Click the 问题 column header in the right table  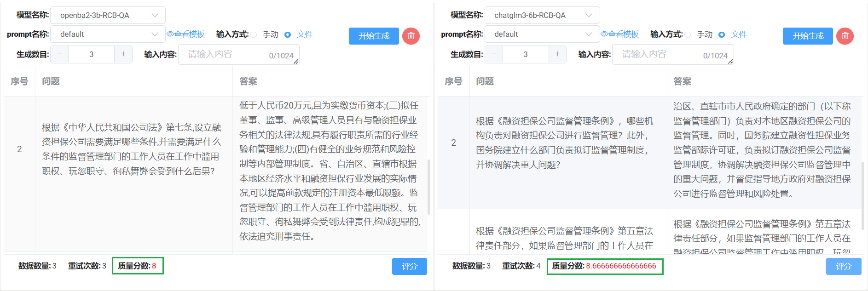568,81
